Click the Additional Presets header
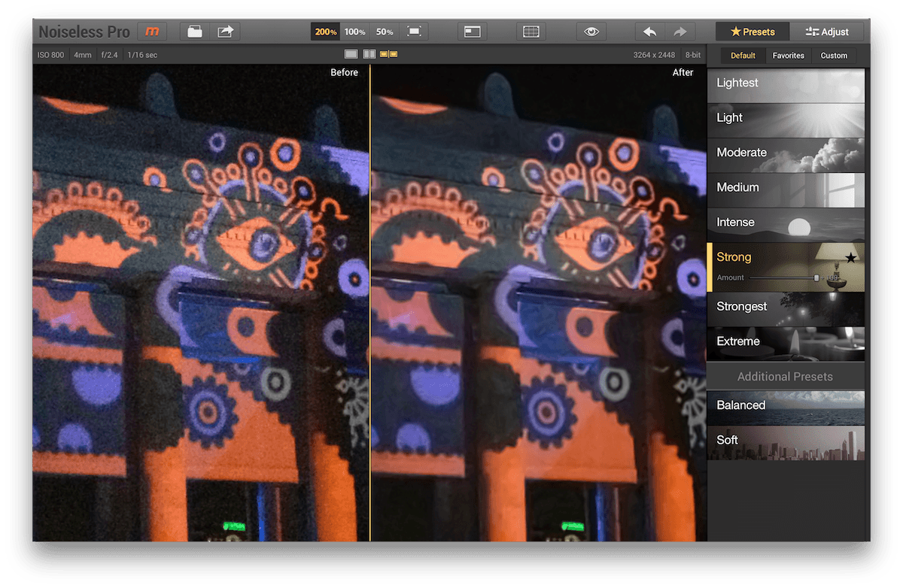This screenshot has height=588, width=903. coord(785,377)
